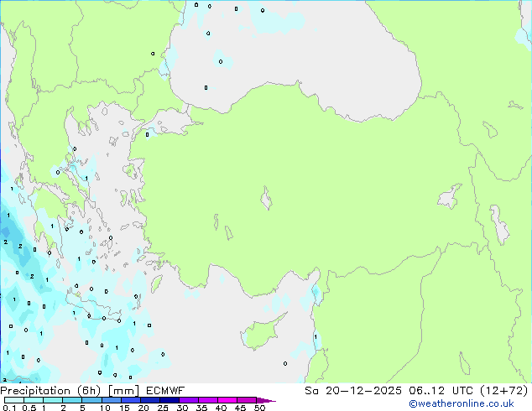This screenshot has width=532, height=411.
Task: Click the 45–50 mm magenta legend swatch
Action: tap(247, 400)
